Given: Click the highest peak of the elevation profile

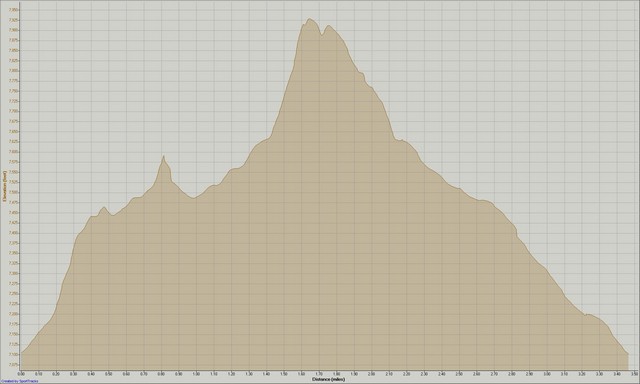Looking at the screenshot, I should pyautogui.click(x=309, y=19).
